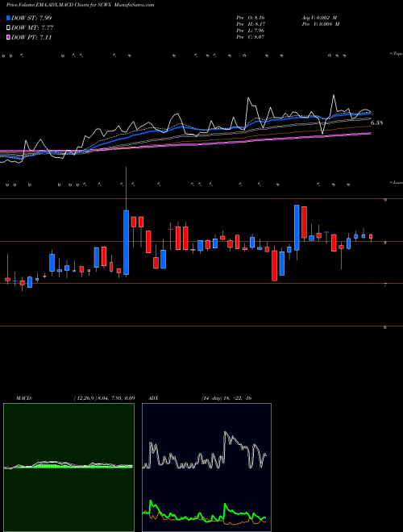Open the dark blue ADX indicator chart panel
This screenshot has width=403, height=532.
(x=206, y=468)
